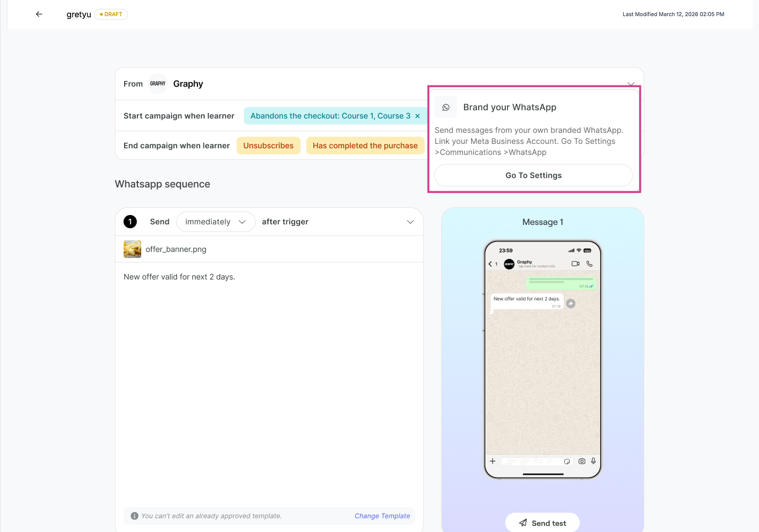Open the Change Template link
The height and width of the screenshot is (532, 759).
point(382,516)
